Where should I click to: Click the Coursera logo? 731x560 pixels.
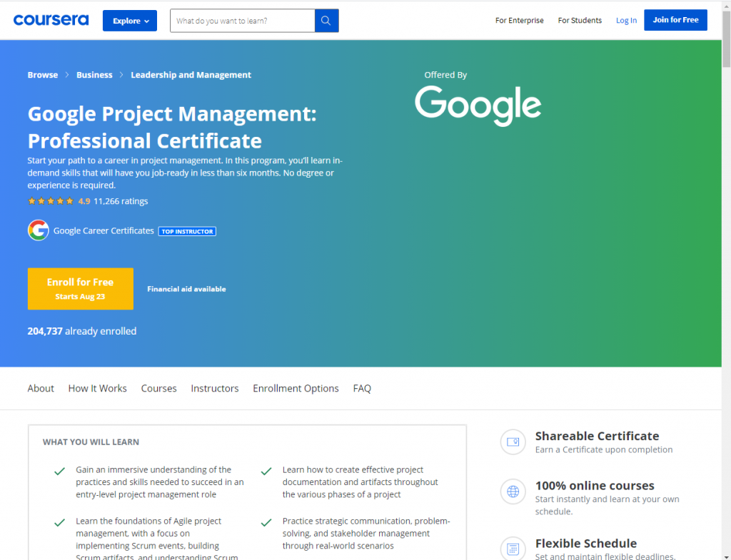51,20
